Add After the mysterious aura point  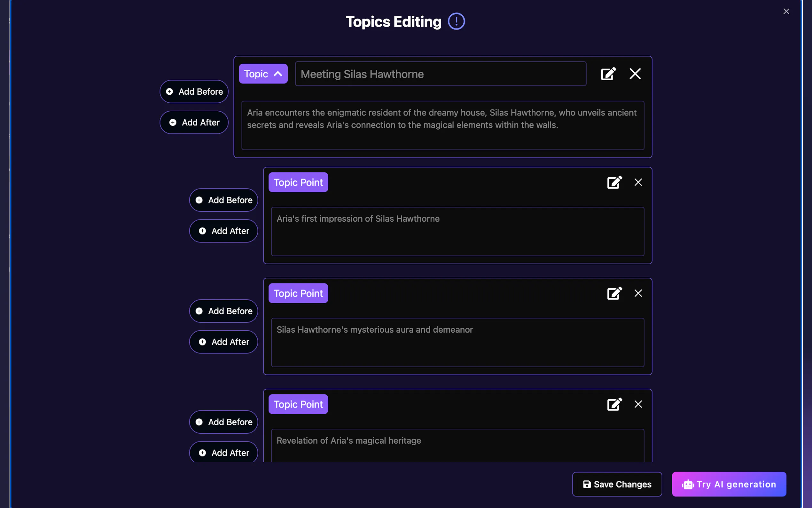coord(223,342)
